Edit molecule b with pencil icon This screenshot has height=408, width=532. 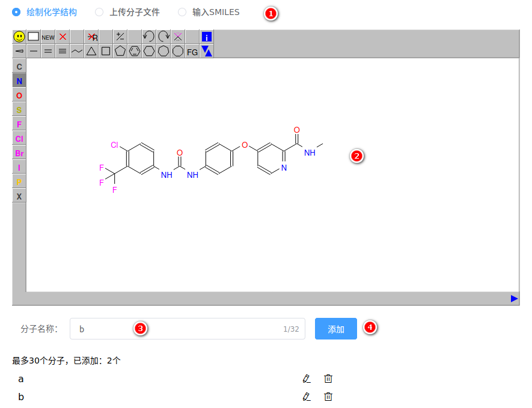pyautogui.click(x=307, y=397)
